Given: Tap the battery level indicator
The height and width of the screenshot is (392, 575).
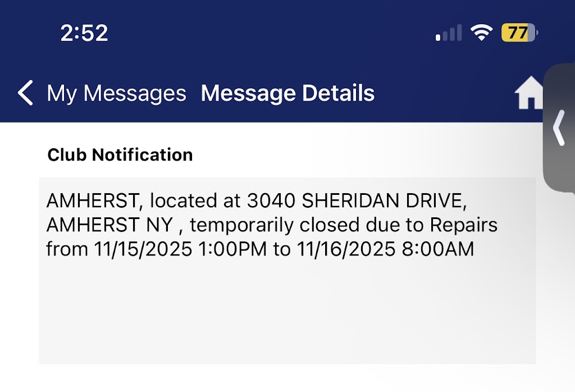Looking at the screenshot, I should click(519, 33).
